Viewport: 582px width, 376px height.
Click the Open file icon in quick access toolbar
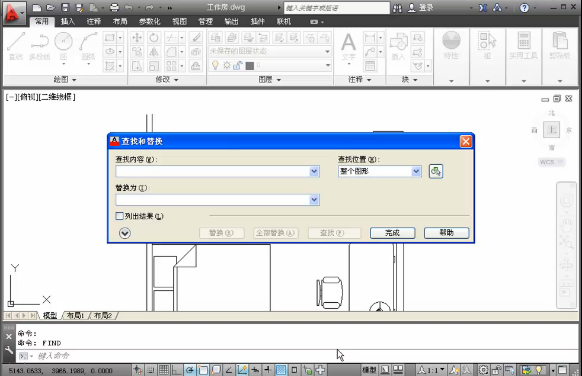pos(50,7)
